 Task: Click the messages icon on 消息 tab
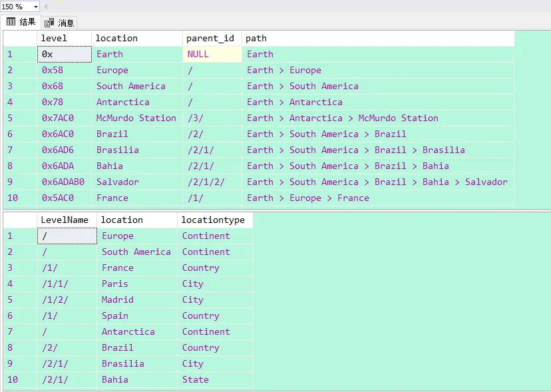pos(49,23)
